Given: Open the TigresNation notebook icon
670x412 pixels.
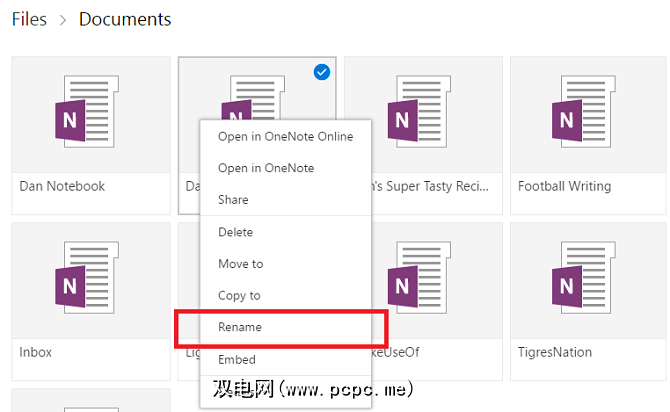Looking at the screenshot, I should click(584, 278).
